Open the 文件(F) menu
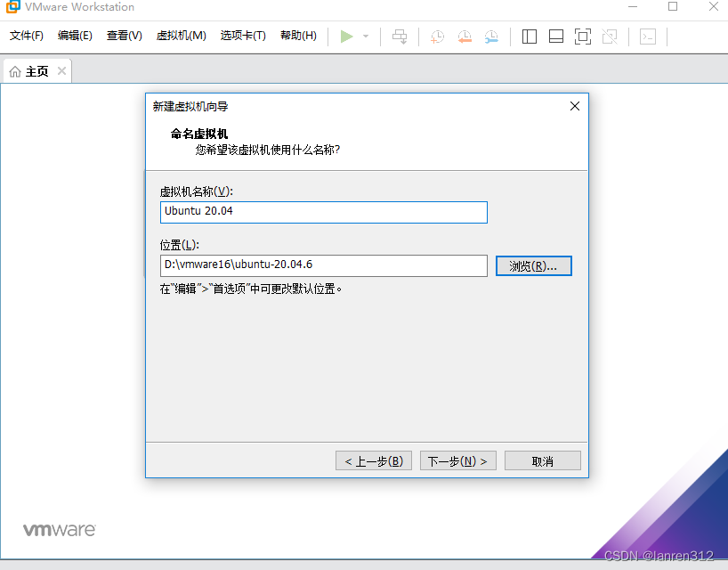This screenshot has width=728, height=570. click(x=27, y=36)
